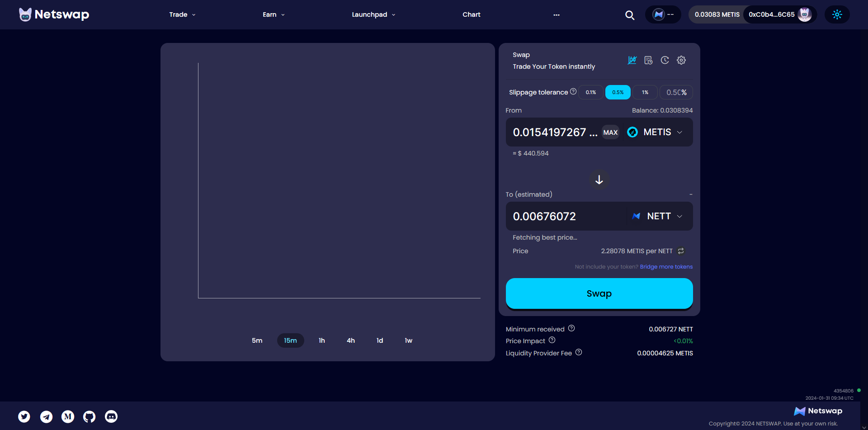Image resolution: width=868 pixels, height=430 pixels.
Task: Open Twitter link in footer
Action: 24,416
